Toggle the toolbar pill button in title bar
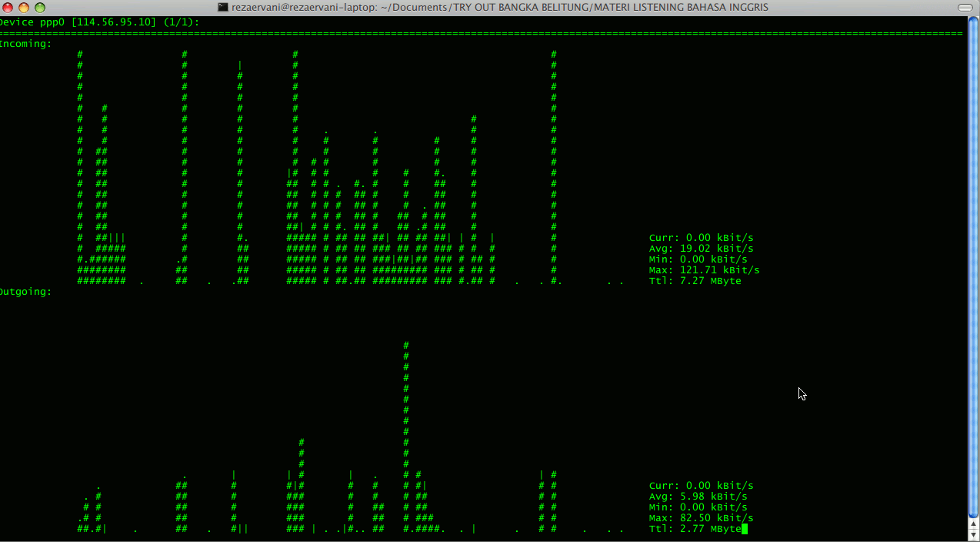Viewport: 980px width, 542px height. coord(965,7)
